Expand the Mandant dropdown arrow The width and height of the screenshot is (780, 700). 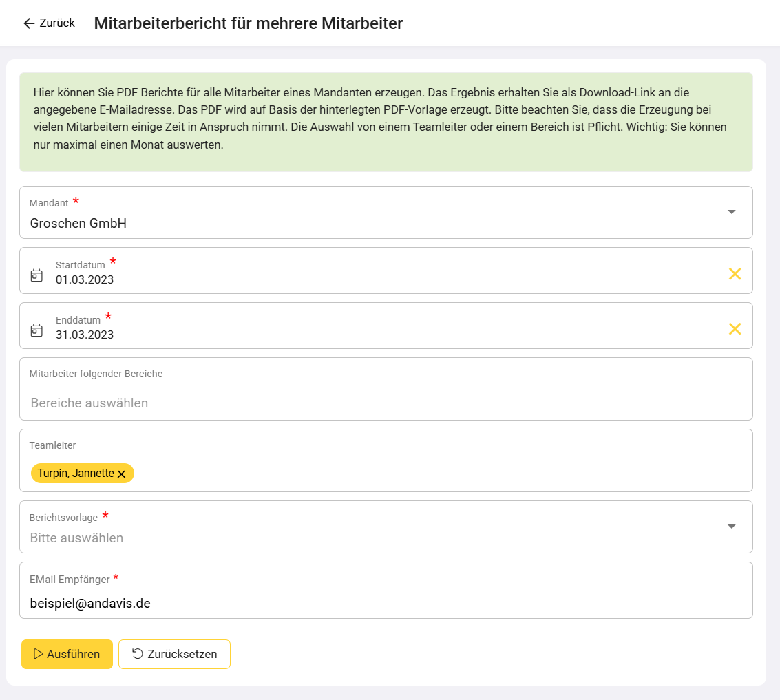731,212
